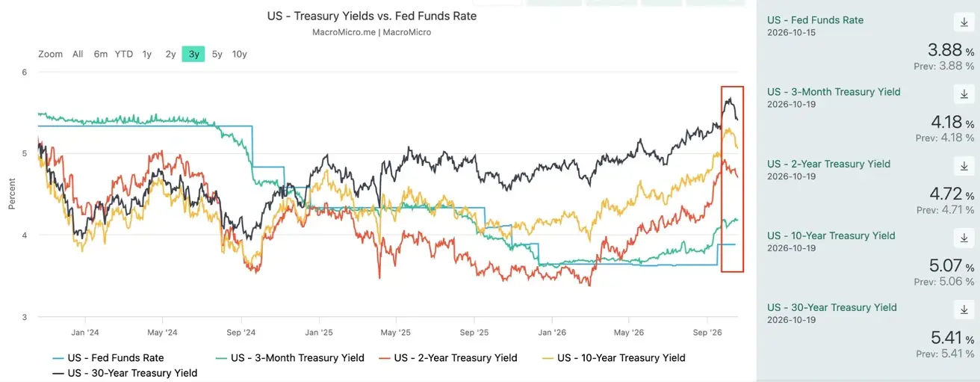Select the 2y zoom option
980x382 pixels.
click(x=171, y=54)
